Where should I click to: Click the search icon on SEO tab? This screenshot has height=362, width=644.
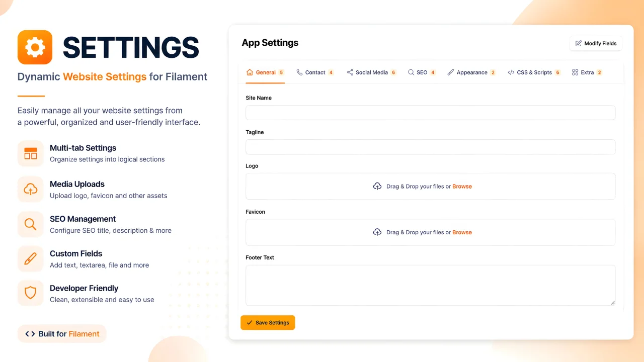411,72
